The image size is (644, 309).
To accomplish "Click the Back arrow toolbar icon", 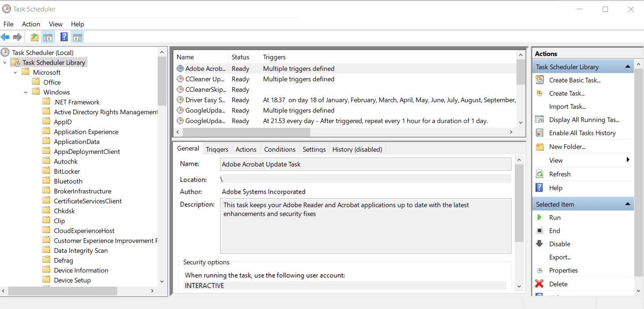I will 5,37.
